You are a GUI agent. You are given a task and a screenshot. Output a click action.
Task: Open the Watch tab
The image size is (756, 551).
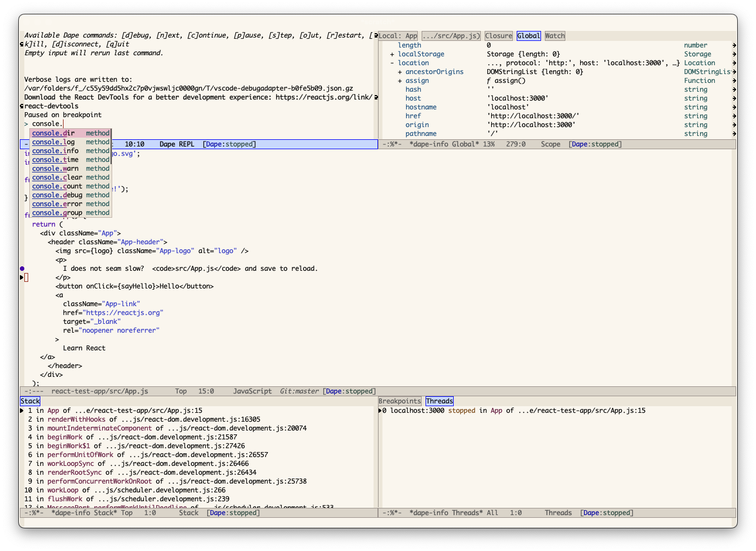pos(555,36)
